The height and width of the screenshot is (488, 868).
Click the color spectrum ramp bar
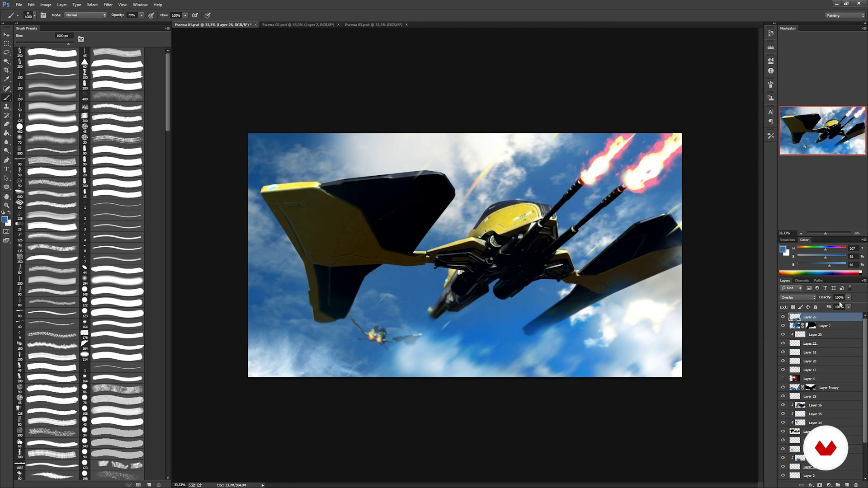(820, 272)
